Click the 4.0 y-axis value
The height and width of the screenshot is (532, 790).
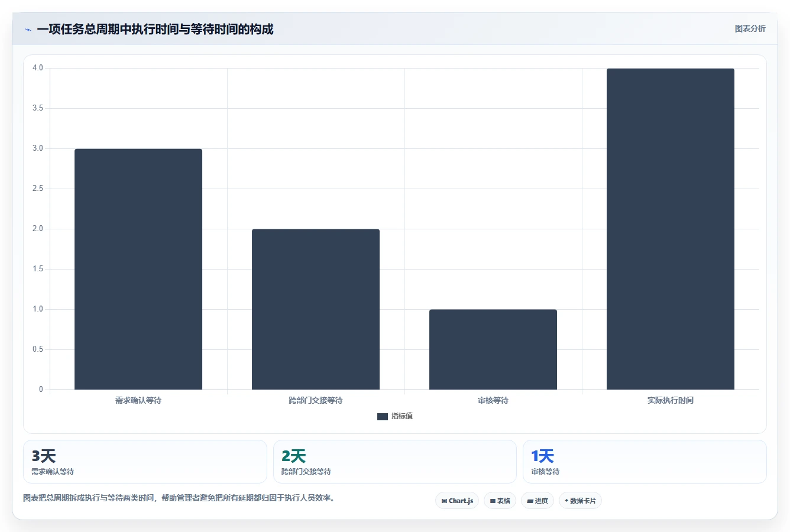[x=38, y=68]
